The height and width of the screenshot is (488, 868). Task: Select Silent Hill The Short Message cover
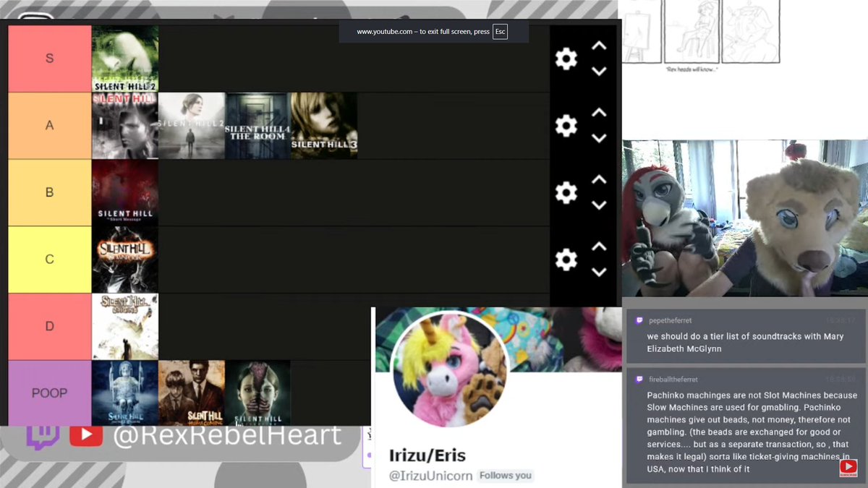[125, 192]
